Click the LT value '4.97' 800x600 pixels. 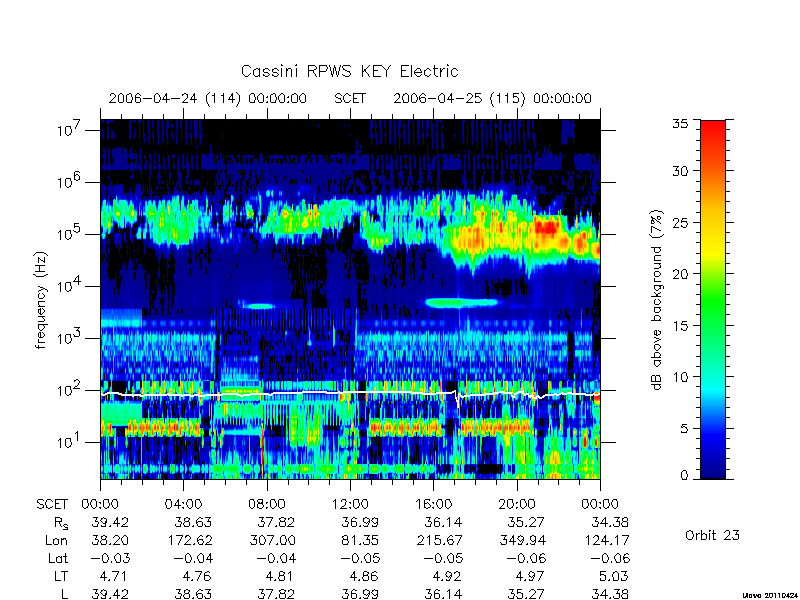pos(531,577)
